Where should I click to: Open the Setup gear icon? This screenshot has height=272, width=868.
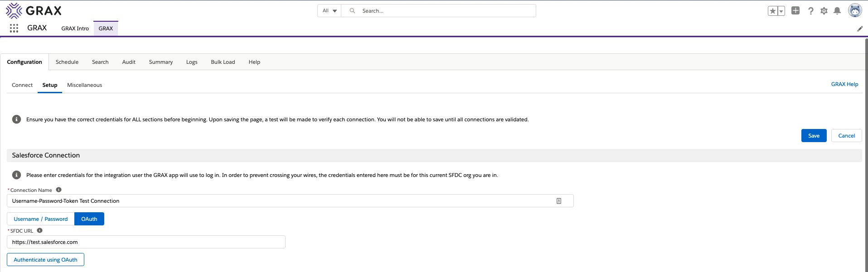[x=824, y=11]
